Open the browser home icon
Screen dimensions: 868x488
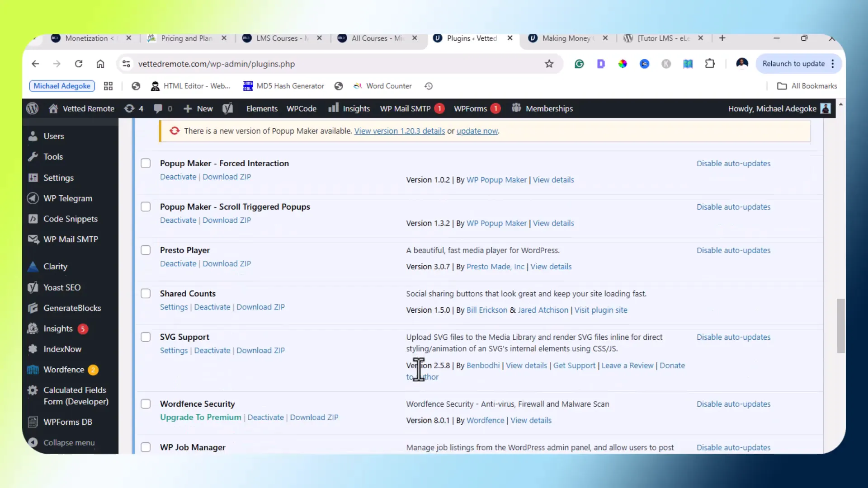point(100,64)
